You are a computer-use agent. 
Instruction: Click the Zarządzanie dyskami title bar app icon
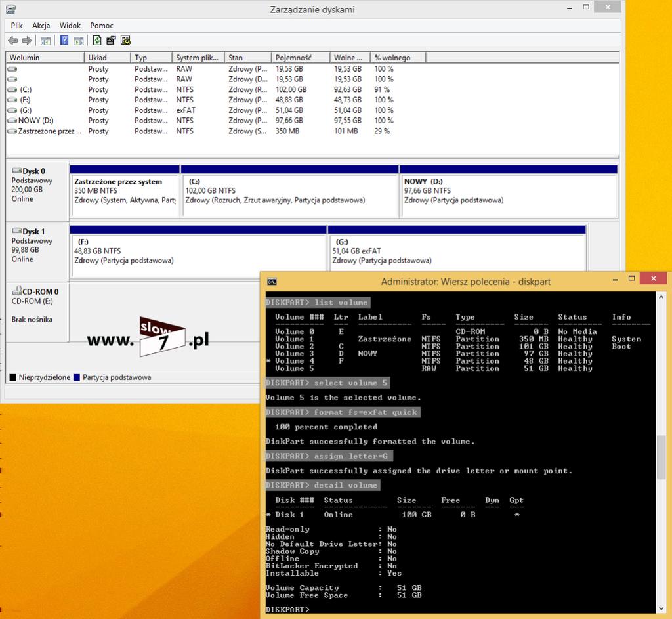[10, 9]
